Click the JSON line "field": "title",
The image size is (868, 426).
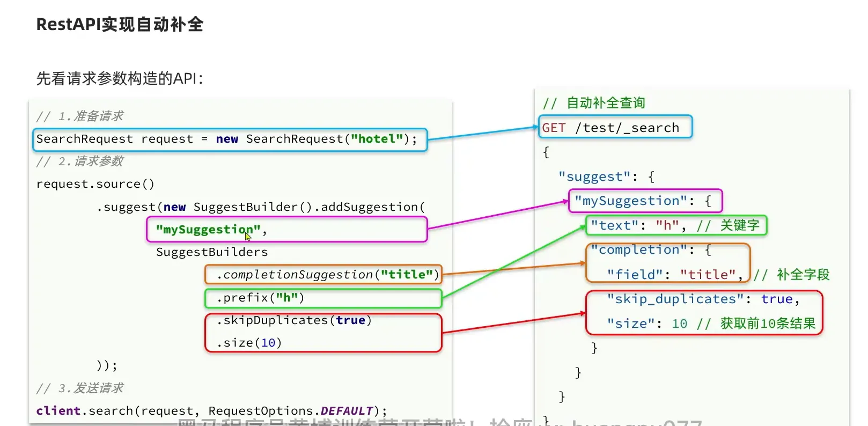pos(675,275)
